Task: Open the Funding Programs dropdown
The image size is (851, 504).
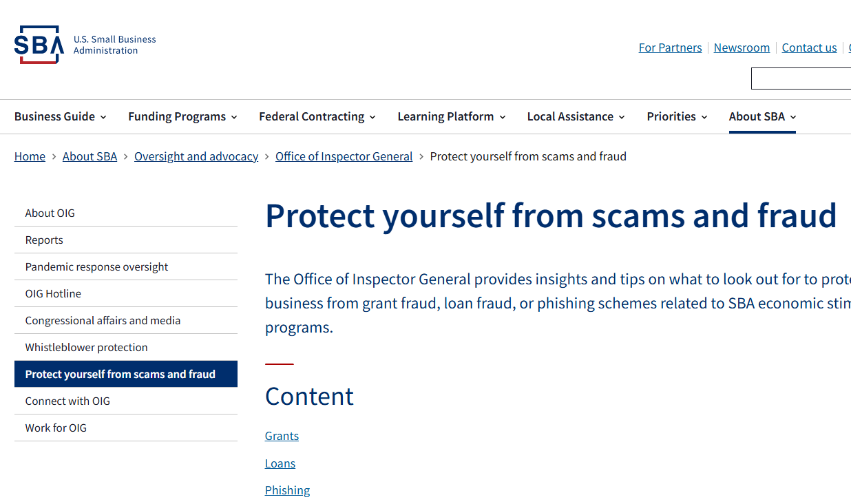Action: click(x=182, y=116)
